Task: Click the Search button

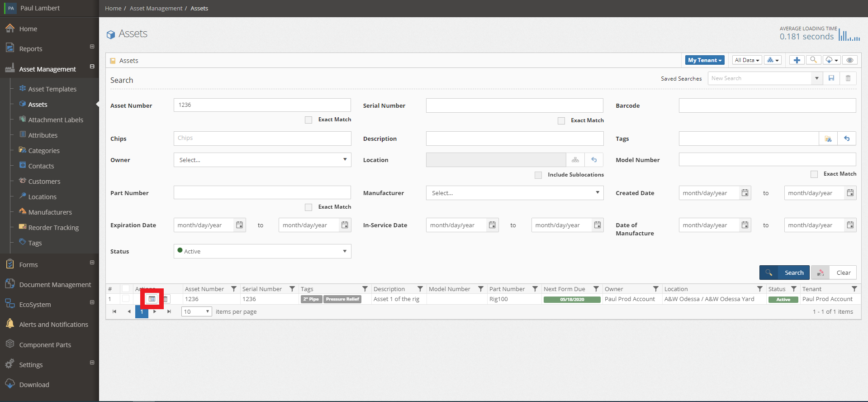Action: click(784, 273)
